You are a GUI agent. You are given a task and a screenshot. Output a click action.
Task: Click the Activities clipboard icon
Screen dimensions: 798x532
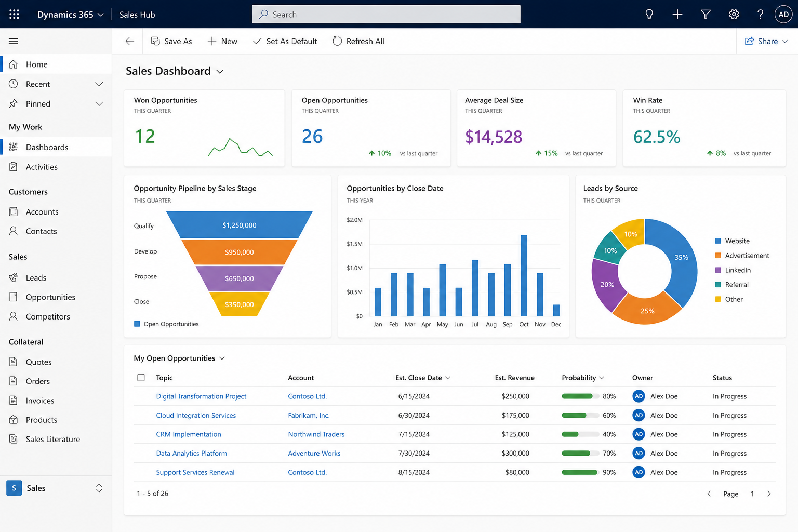click(14, 167)
